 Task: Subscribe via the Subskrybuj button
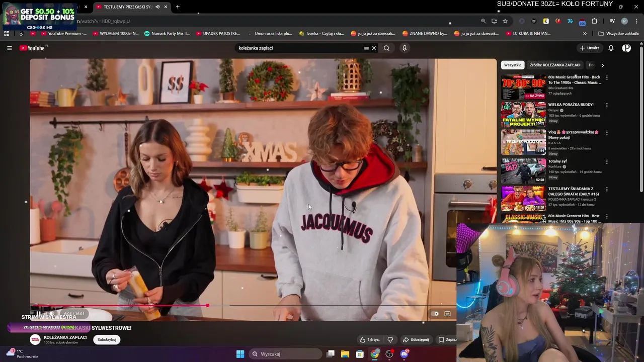tap(107, 339)
